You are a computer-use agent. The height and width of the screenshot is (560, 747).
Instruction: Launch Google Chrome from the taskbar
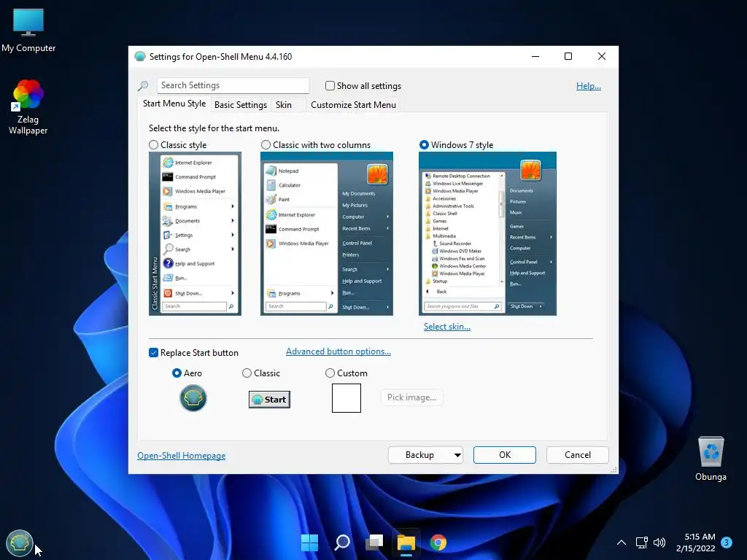click(438, 542)
